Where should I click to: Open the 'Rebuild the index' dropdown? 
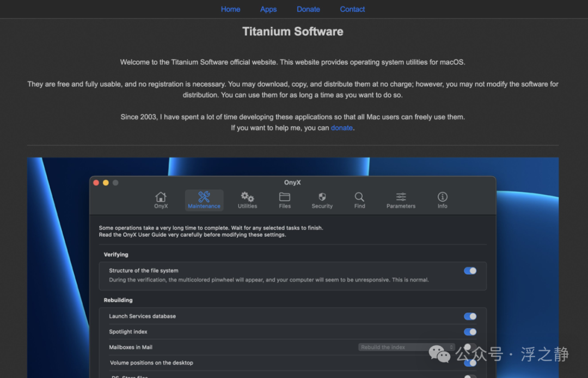(x=407, y=347)
